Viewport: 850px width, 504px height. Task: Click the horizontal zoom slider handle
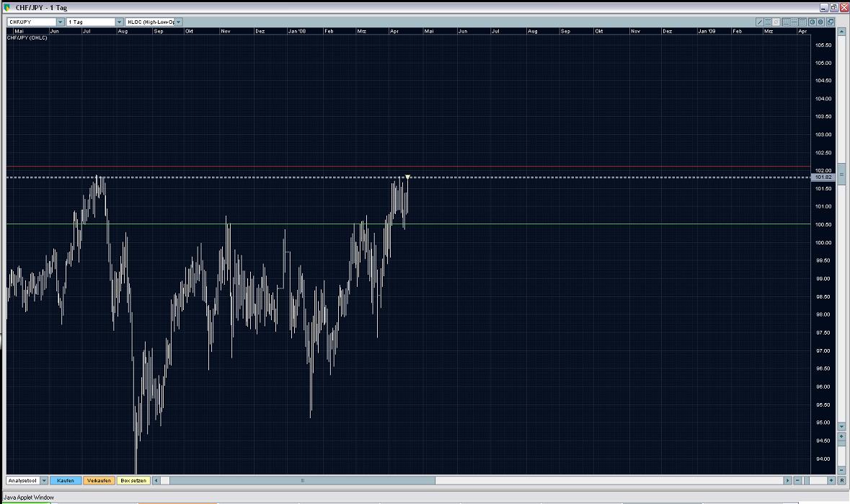point(807,480)
